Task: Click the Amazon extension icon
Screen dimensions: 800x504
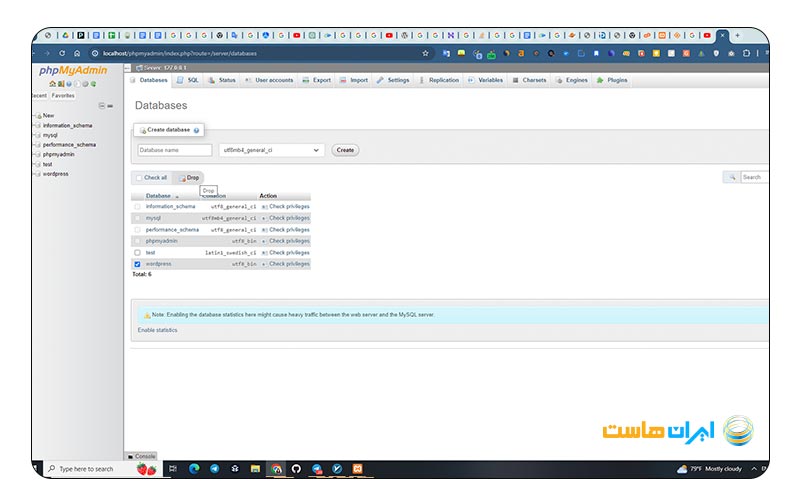Action: pyautogui.click(x=521, y=53)
